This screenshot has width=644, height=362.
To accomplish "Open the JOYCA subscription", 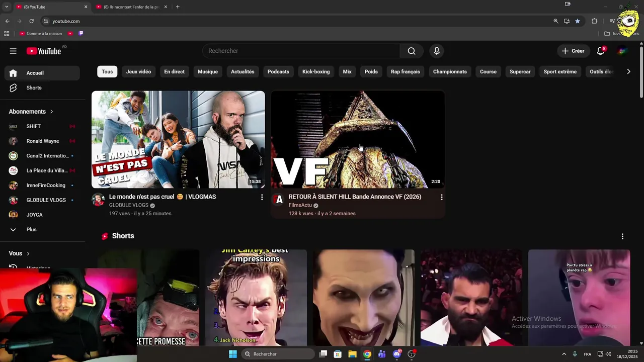I will (x=42, y=215).
